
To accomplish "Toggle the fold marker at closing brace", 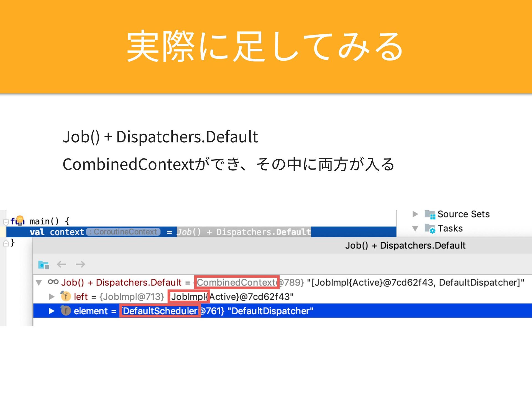I will click(x=6, y=244).
